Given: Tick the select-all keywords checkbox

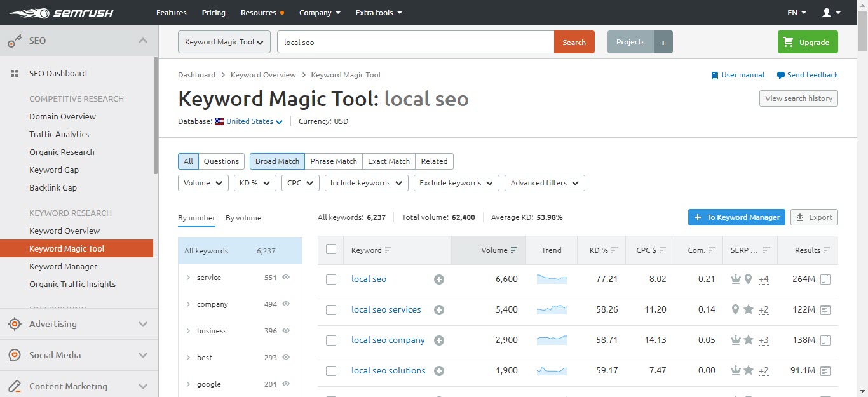Looking at the screenshot, I should 331,249.
